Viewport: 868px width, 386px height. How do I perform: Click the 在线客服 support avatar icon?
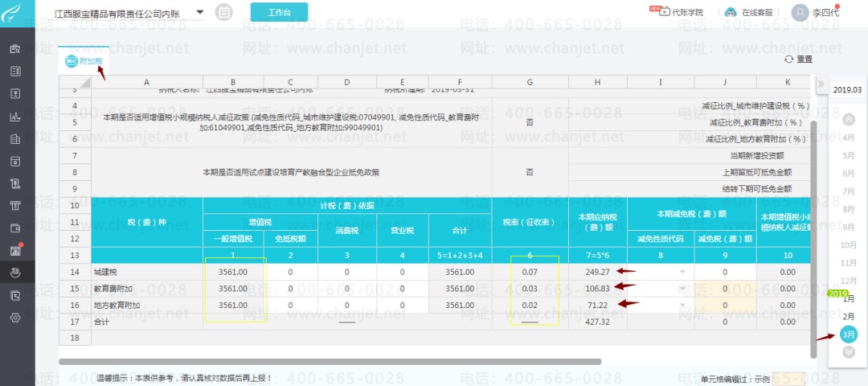(x=731, y=12)
